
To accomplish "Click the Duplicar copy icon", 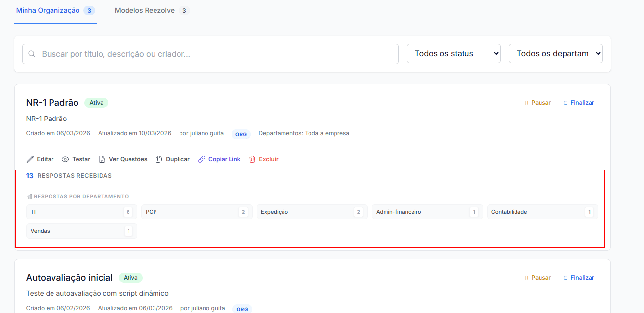I will [x=159, y=159].
